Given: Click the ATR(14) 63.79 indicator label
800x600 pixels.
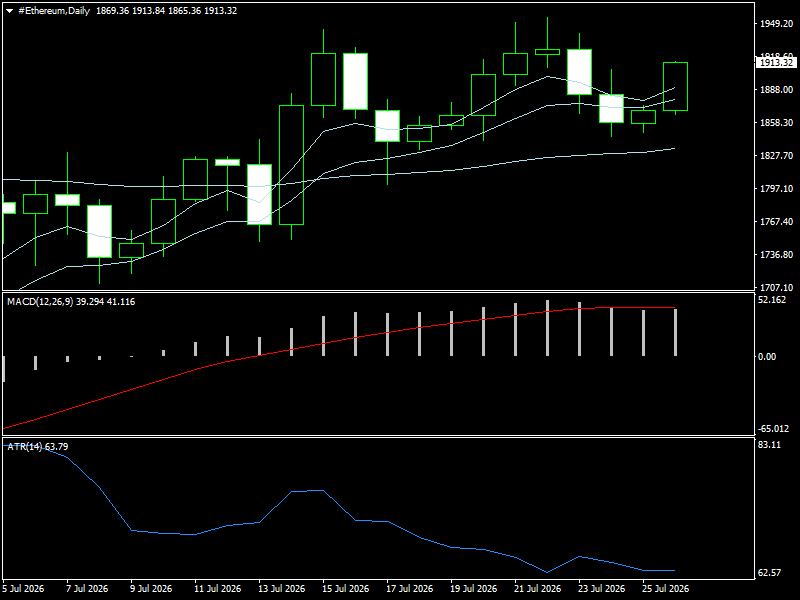Looking at the screenshot, I should point(38,447).
